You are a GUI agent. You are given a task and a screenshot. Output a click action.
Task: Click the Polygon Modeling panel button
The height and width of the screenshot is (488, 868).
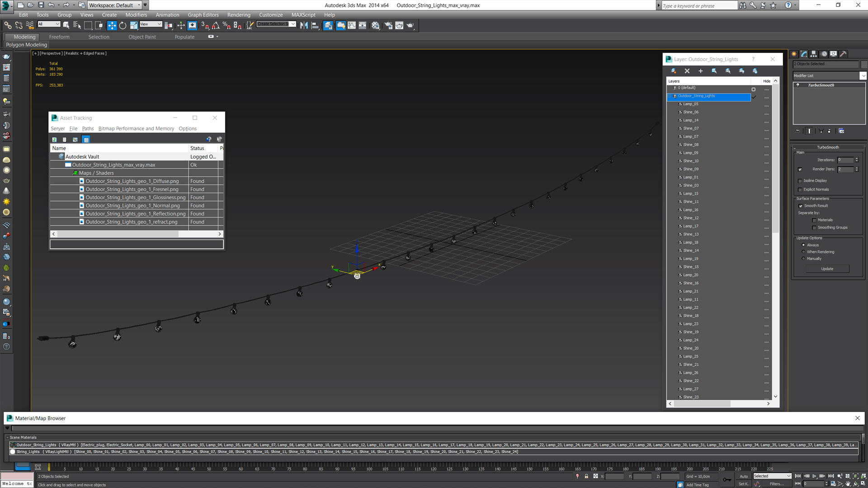pos(27,45)
